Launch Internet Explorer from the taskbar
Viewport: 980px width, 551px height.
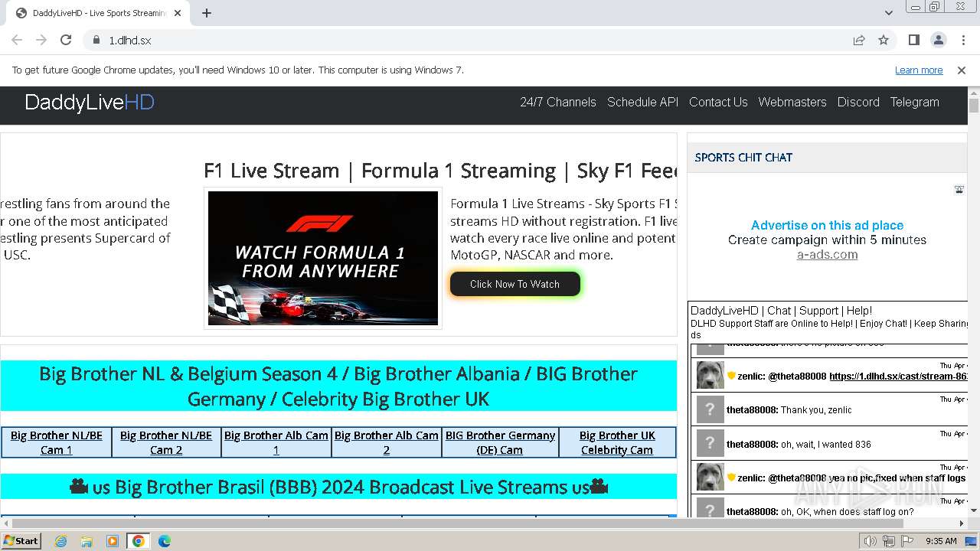coord(60,541)
